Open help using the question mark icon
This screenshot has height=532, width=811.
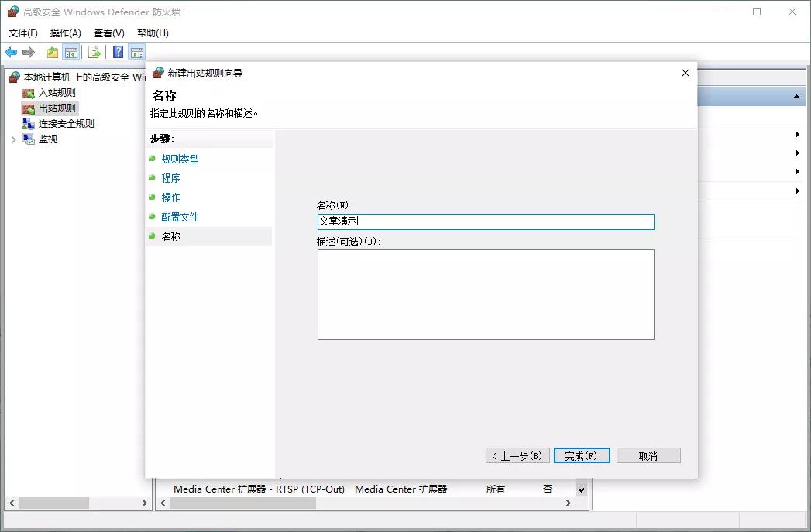(x=117, y=51)
